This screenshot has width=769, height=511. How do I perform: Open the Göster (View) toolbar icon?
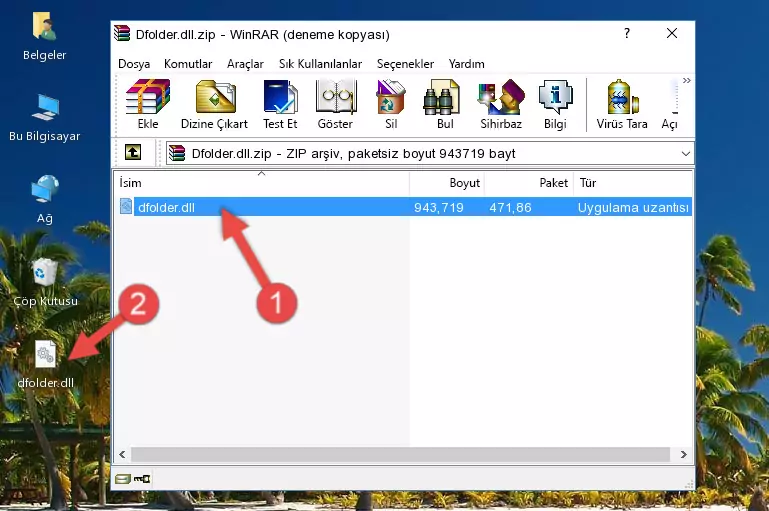(335, 104)
